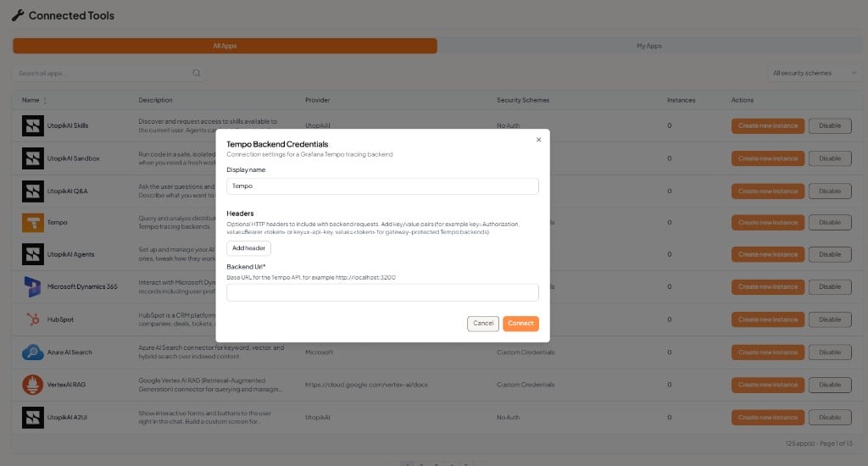Image resolution: width=868 pixels, height=466 pixels.
Task: Switch to the All Apps tab
Action: click(225, 46)
